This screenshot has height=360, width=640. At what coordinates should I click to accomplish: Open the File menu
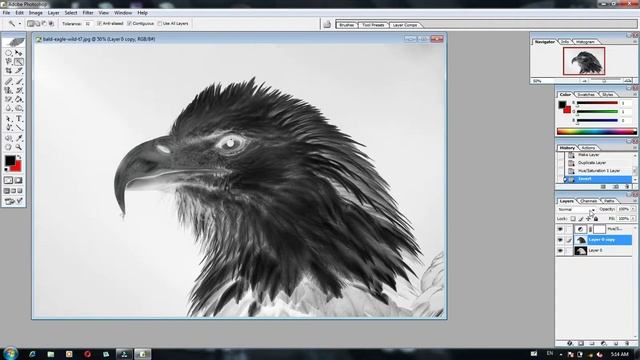point(6,13)
